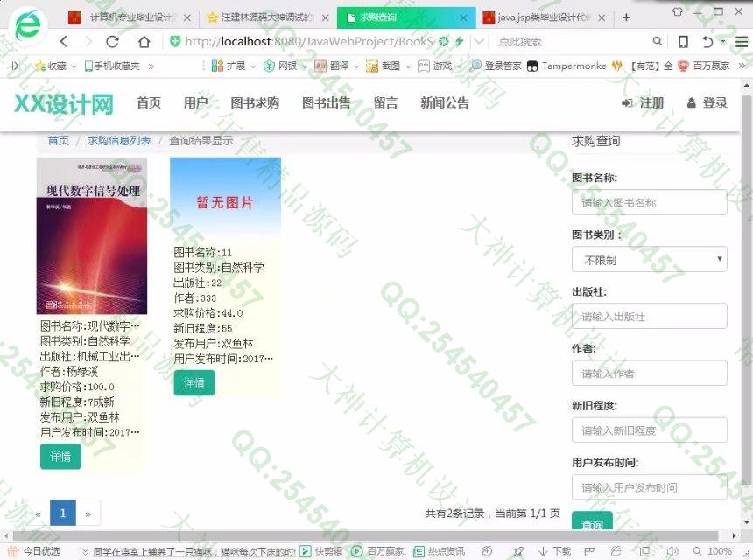Open the 翻译 translate dropdown

click(333, 66)
